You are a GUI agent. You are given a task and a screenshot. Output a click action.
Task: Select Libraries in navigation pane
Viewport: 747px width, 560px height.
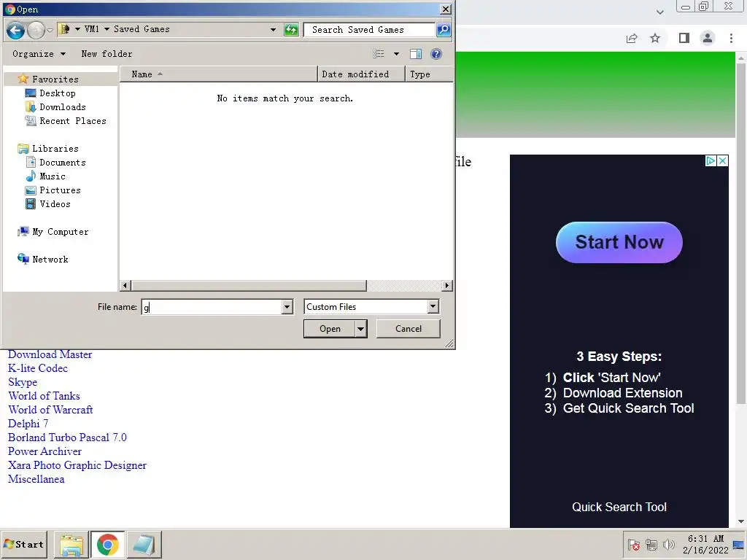pos(47,149)
